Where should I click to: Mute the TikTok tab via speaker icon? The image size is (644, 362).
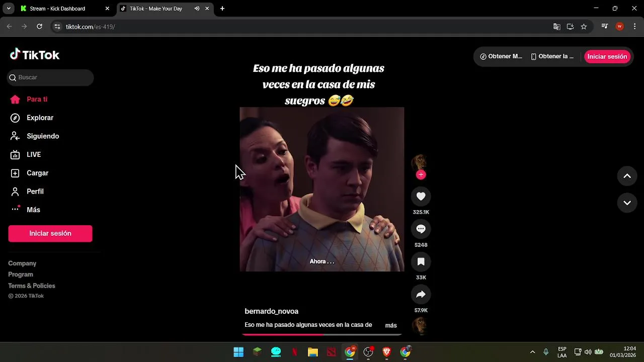(x=197, y=9)
